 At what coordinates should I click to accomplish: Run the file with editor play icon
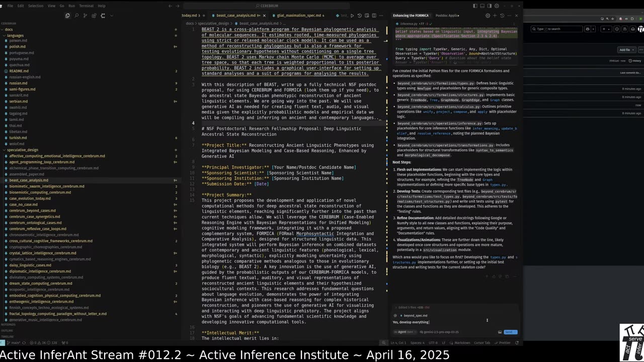pos(352,16)
